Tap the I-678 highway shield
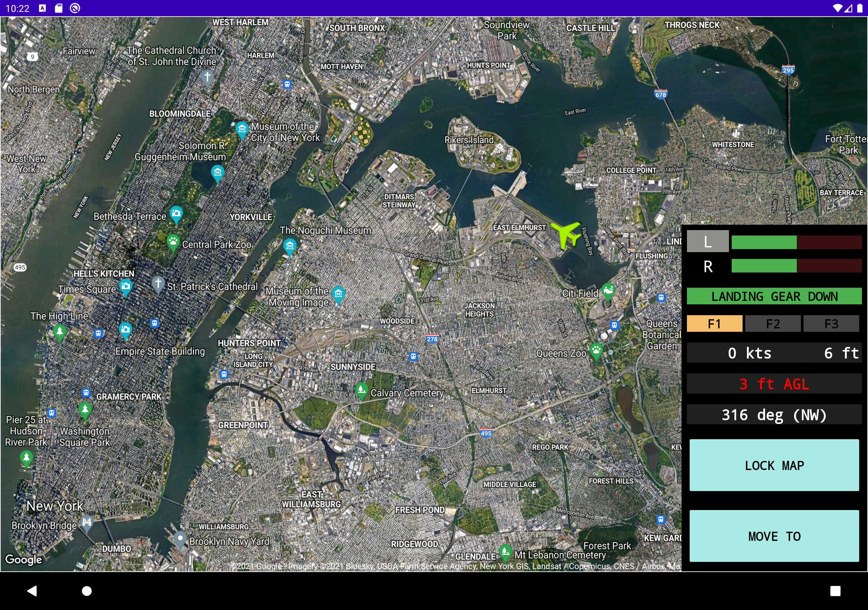868x610 pixels. point(660,94)
